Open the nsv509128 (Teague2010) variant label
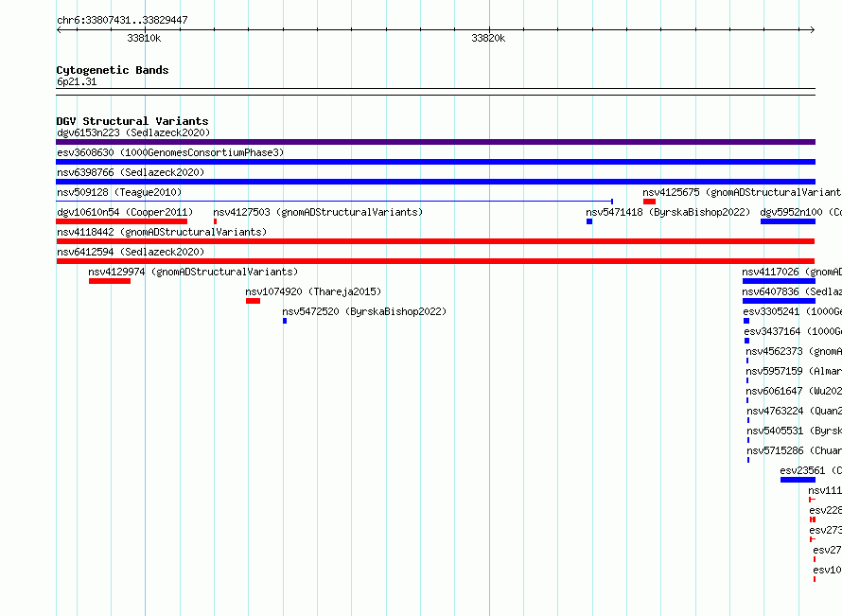The height and width of the screenshot is (616, 842). [119, 192]
